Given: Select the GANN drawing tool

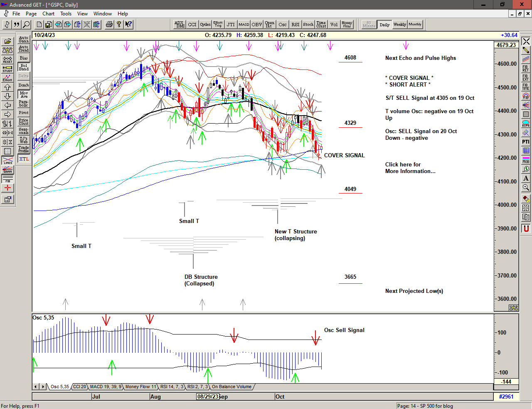Looking at the screenshot, I should pos(7,169).
